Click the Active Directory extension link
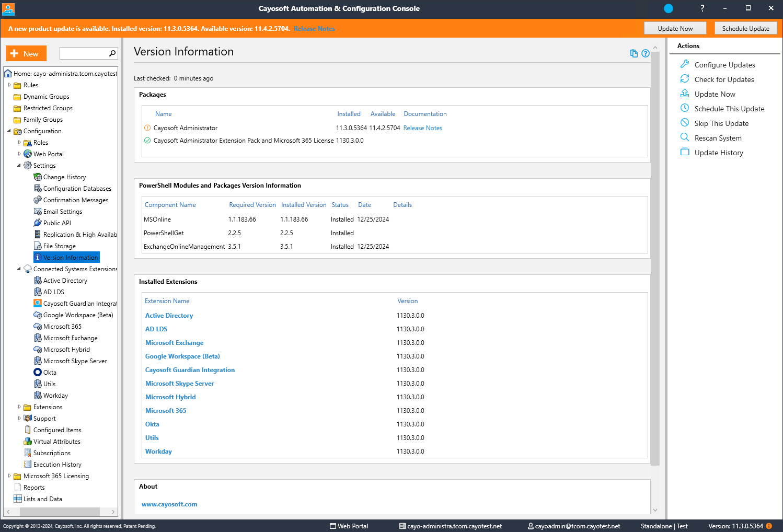 169,316
